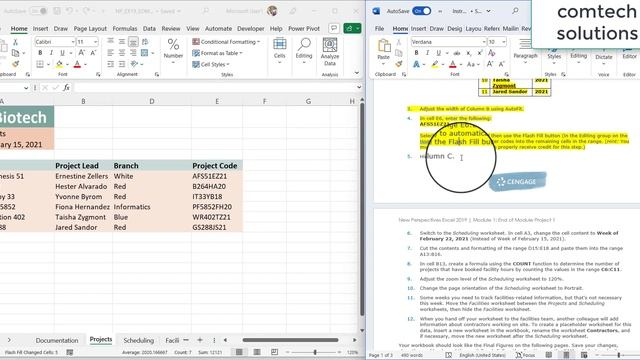Open the Data tab in Excel
The height and width of the screenshot is (360, 640).
click(149, 29)
